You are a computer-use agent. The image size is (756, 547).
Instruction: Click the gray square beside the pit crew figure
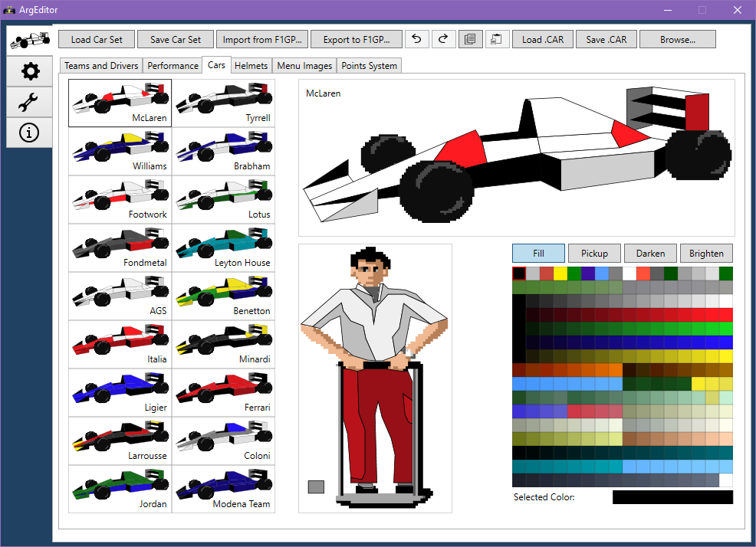point(316,486)
